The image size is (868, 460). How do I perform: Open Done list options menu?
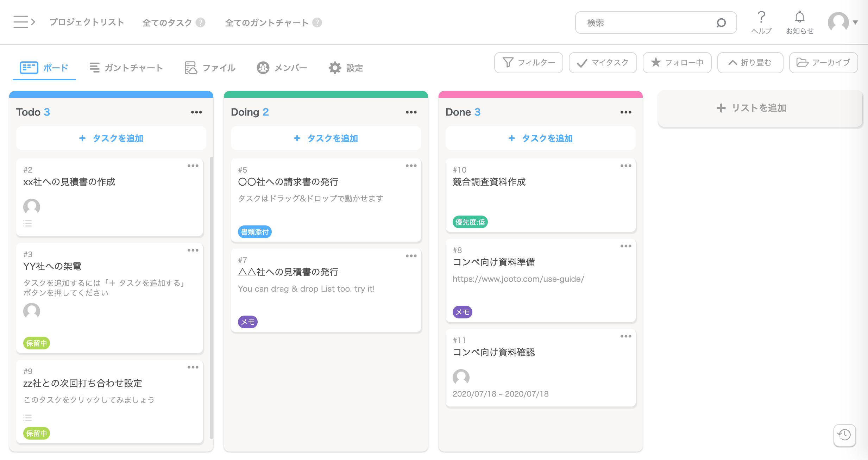(626, 112)
